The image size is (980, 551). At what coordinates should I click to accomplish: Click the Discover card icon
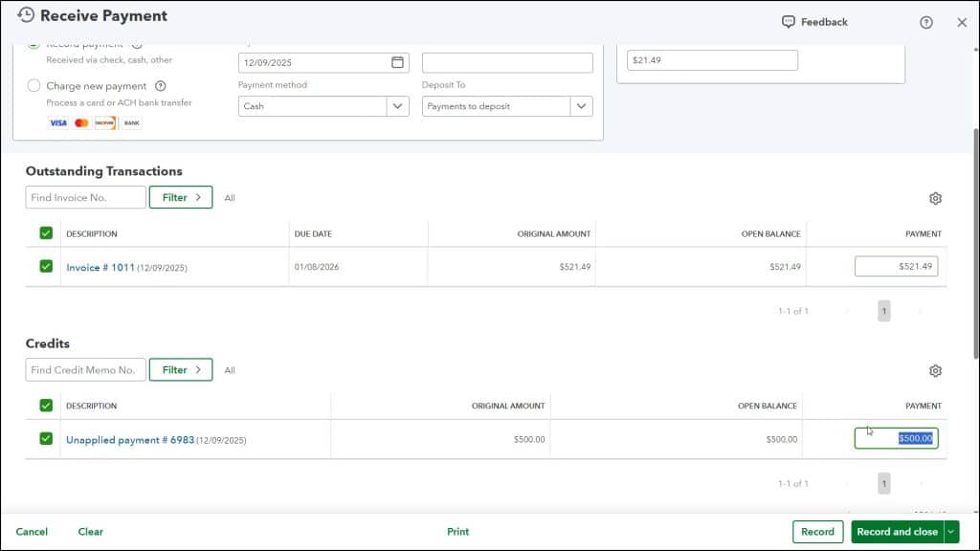point(104,122)
